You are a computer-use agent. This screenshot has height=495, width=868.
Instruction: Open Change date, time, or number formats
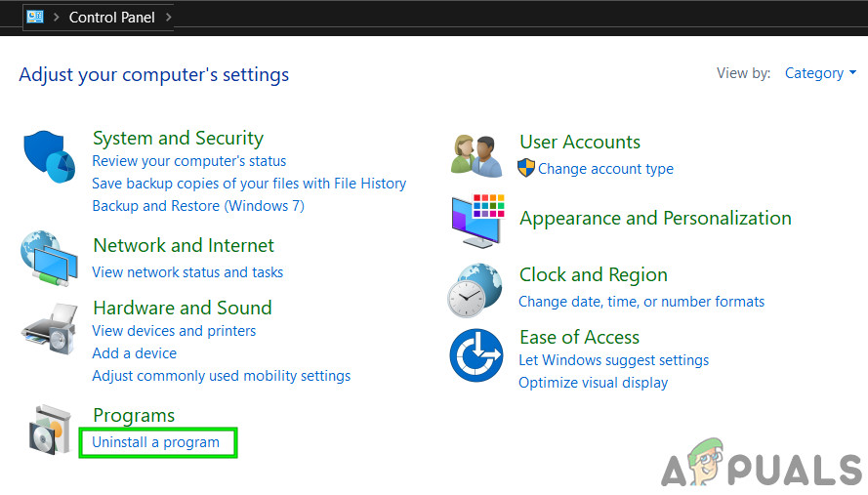[641, 302]
